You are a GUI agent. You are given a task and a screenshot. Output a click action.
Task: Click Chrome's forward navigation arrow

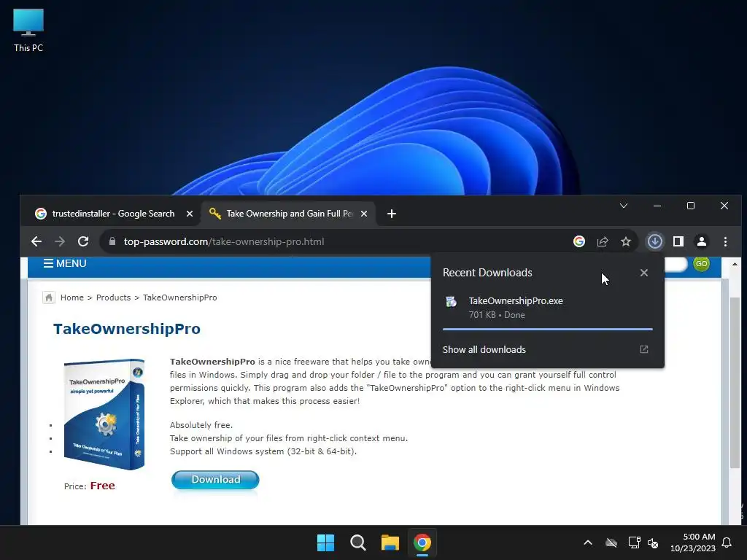coord(60,241)
